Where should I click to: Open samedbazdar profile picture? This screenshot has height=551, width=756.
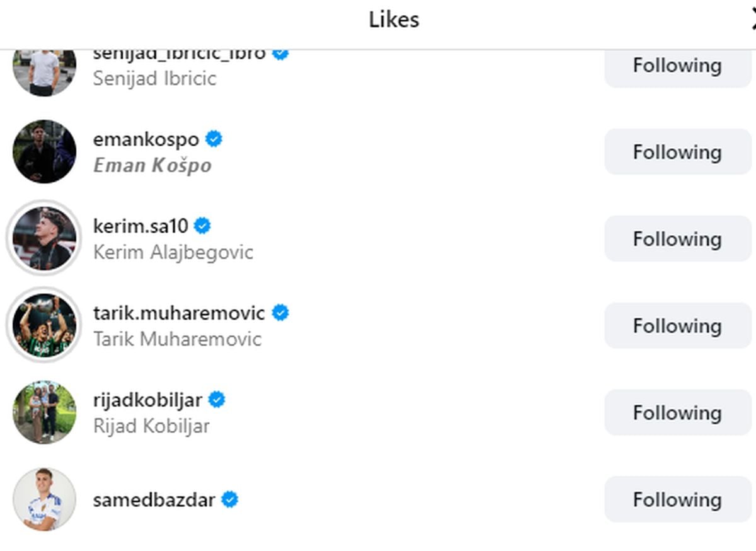[44, 499]
